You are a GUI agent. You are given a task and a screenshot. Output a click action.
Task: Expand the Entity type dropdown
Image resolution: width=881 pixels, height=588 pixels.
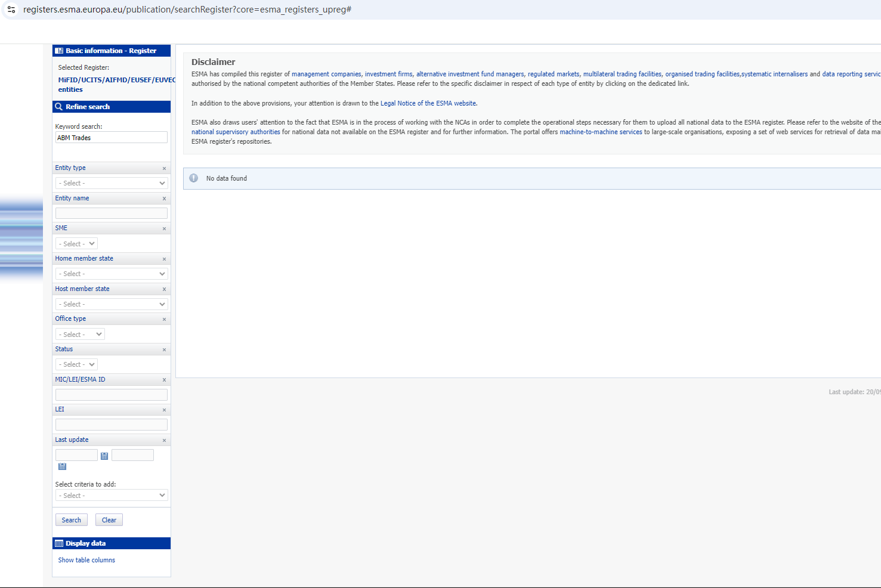(x=112, y=183)
